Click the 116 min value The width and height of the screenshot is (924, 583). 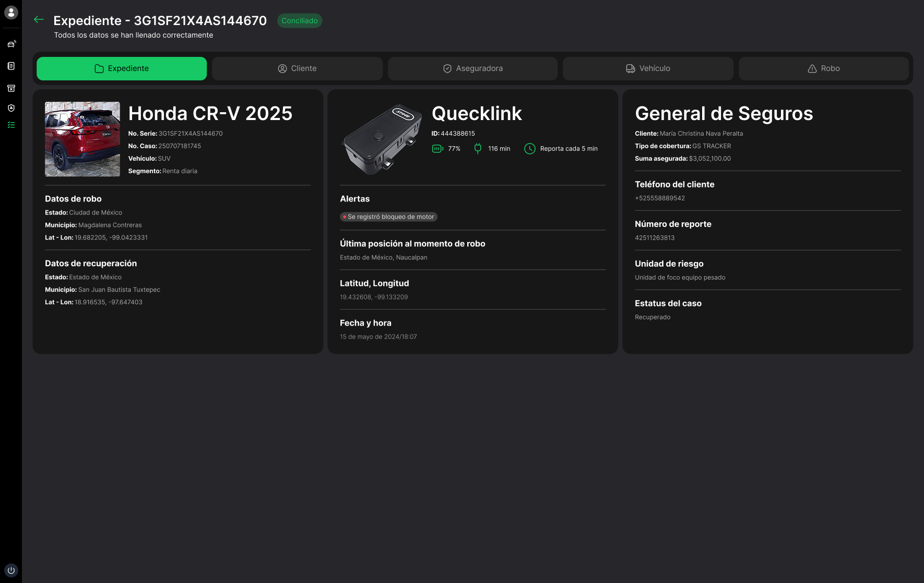click(499, 149)
